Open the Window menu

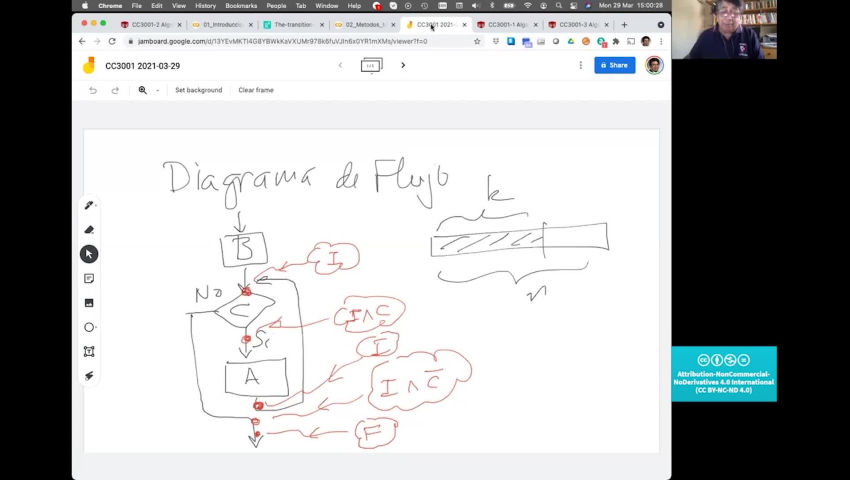(326, 5)
